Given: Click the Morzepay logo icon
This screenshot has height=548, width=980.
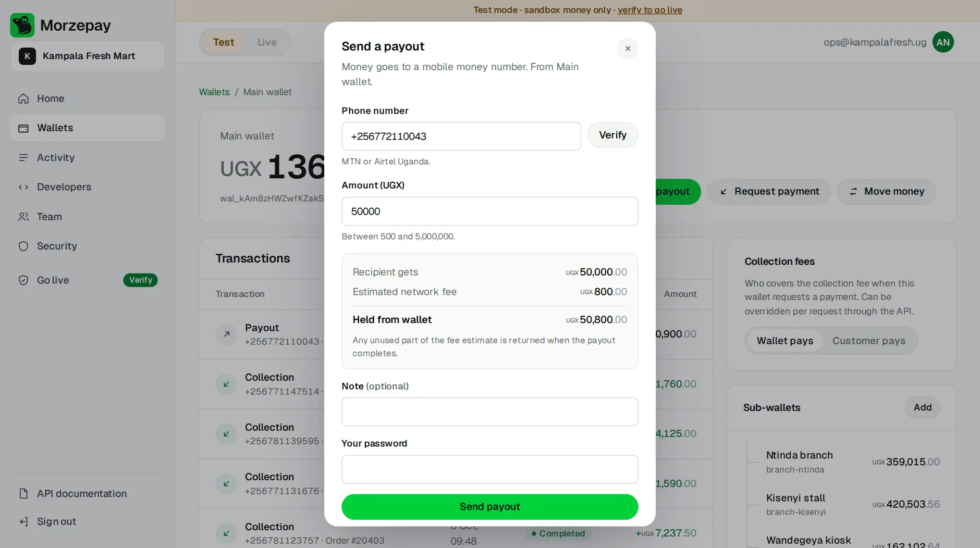Looking at the screenshot, I should pos(22,25).
